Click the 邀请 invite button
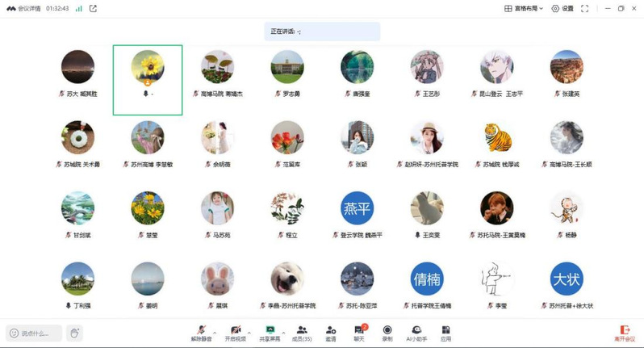The image size is (644, 348). (331, 333)
